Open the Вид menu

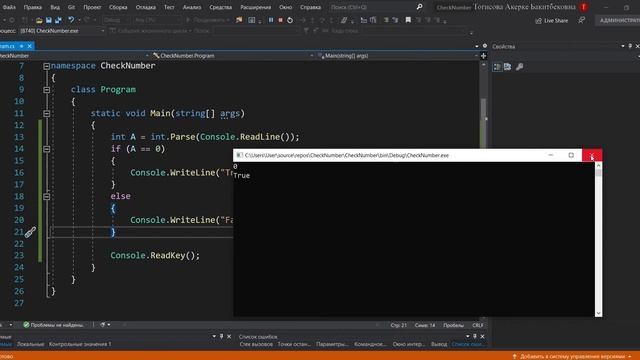point(55,7)
